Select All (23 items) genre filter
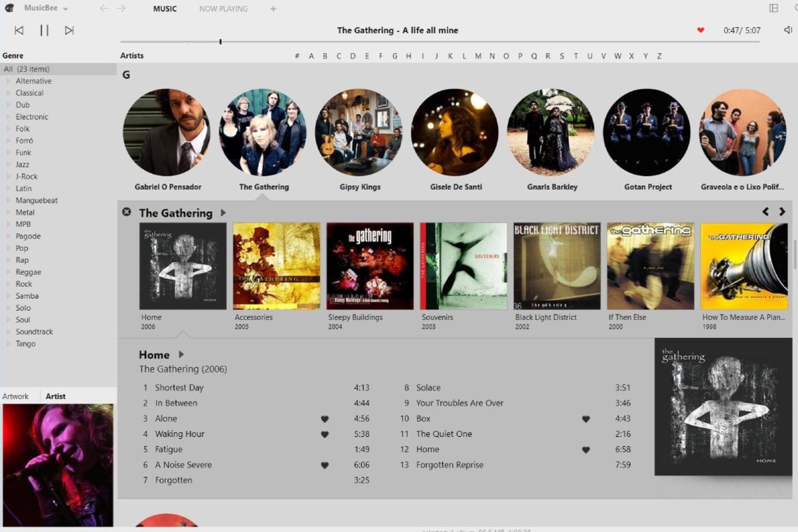Image resolution: width=798 pixels, height=532 pixels. click(58, 69)
